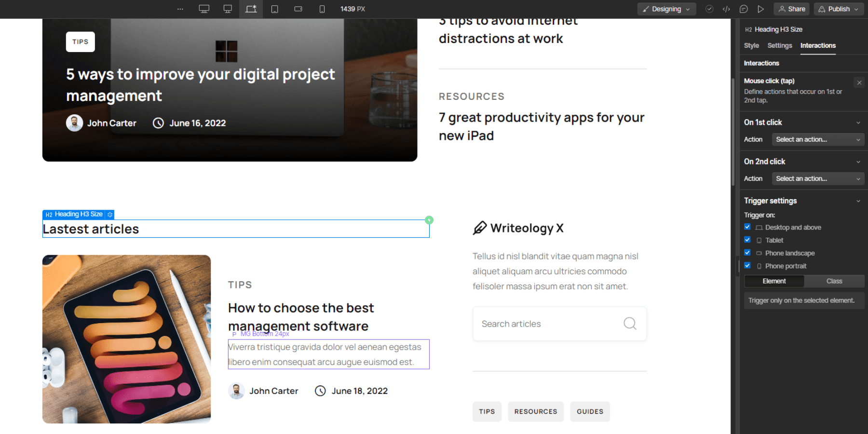Open the On 1st click action dropdown
Screen dimensions: 868x434
click(x=818, y=139)
